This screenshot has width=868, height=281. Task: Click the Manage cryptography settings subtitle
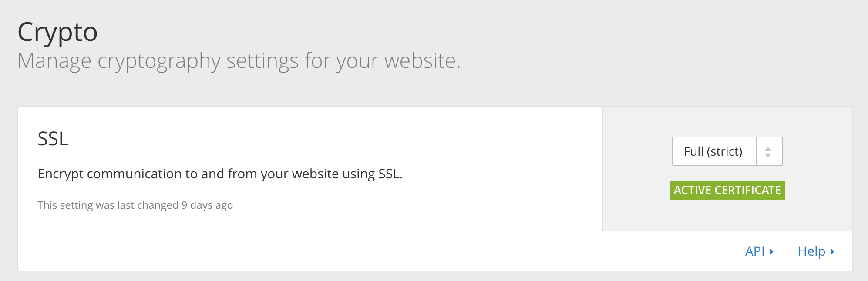coord(239,61)
